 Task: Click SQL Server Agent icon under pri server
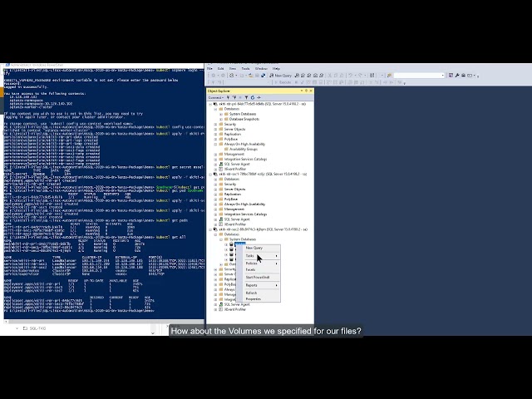(221, 165)
